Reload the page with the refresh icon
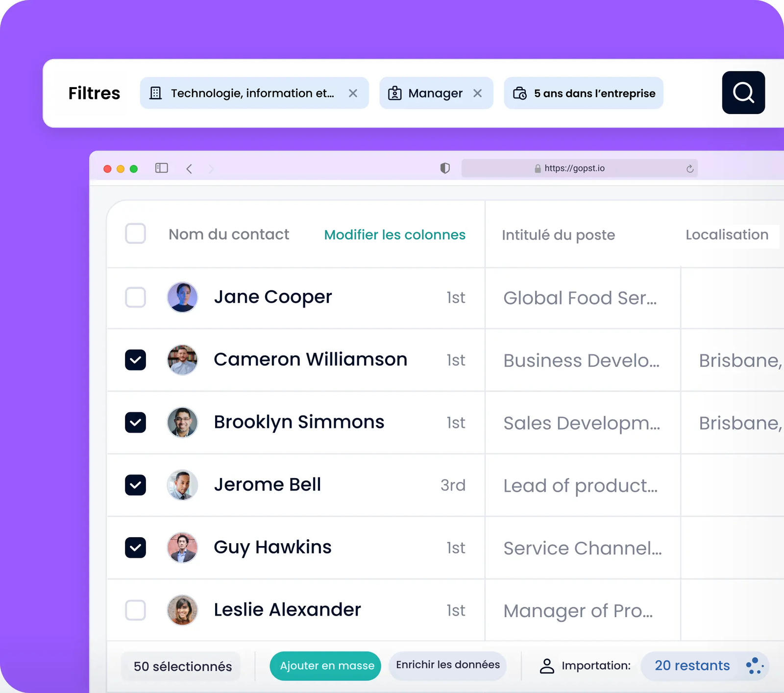The image size is (784, 693). pyautogui.click(x=689, y=168)
